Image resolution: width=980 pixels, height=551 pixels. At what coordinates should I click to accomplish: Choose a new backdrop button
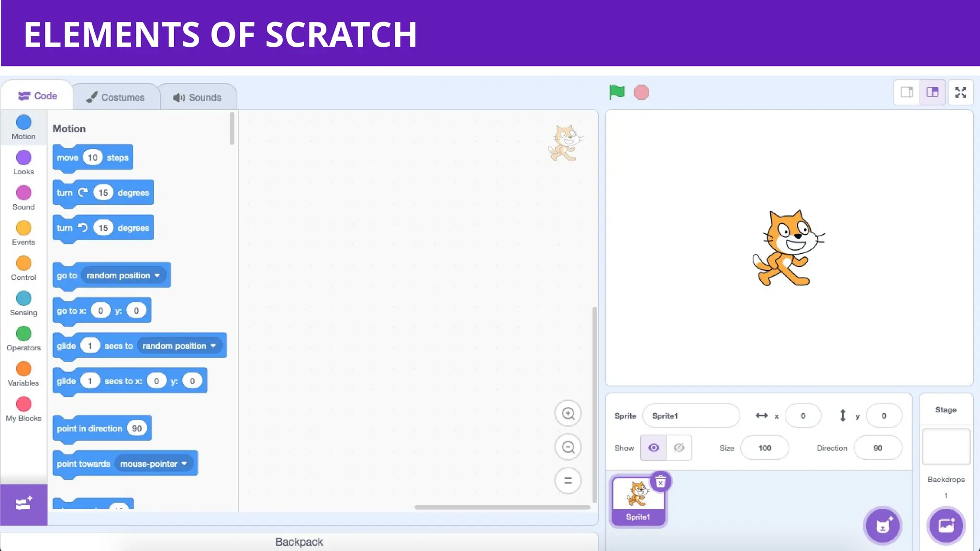(946, 526)
